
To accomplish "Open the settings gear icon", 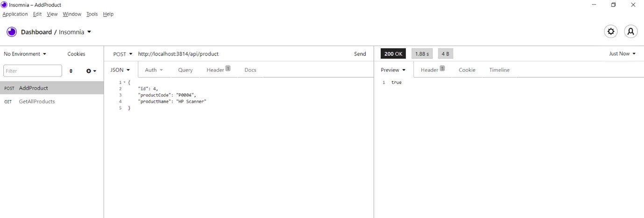I will (x=610, y=32).
